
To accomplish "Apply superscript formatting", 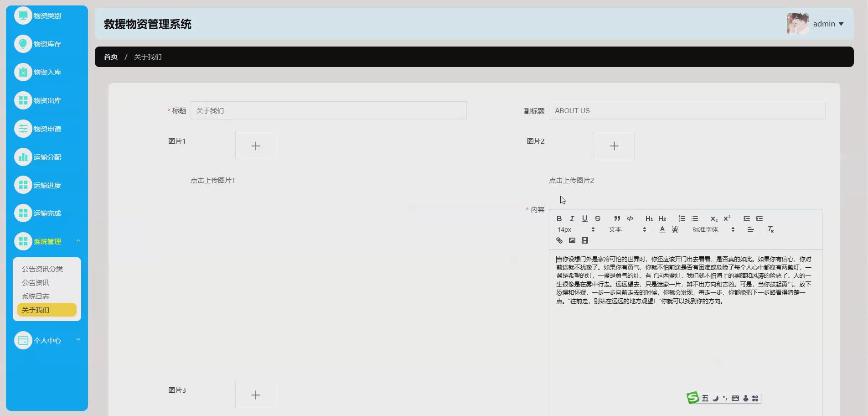I will tap(727, 218).
